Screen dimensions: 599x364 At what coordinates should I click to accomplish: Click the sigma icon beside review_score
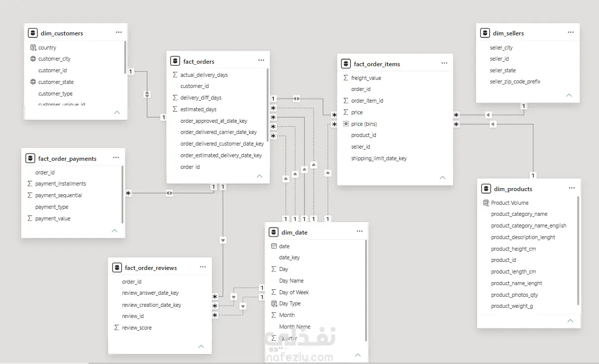116,328
